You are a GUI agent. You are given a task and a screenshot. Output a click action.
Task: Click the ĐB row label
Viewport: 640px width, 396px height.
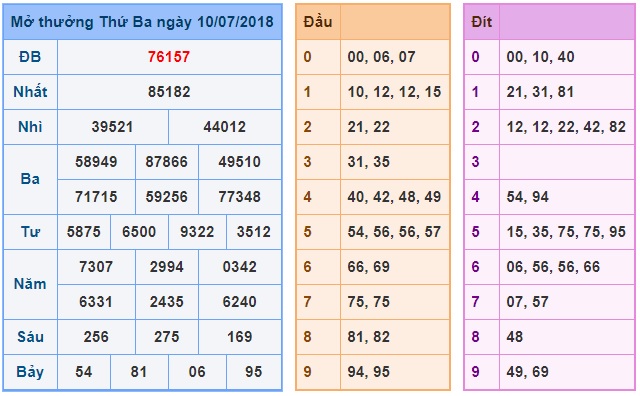point(30,57)
